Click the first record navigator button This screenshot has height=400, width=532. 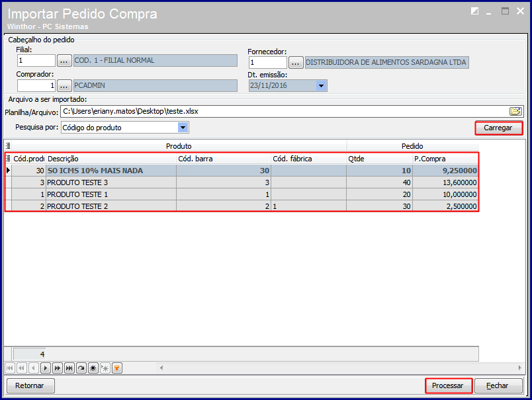[10, 368]
